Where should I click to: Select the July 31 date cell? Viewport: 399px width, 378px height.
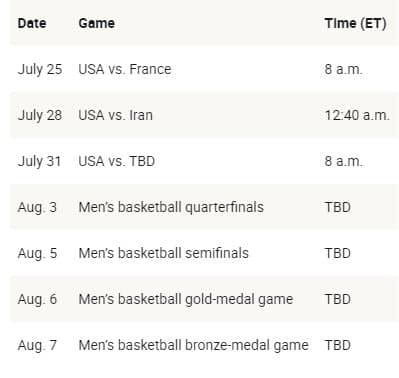(x=39, y=161)
